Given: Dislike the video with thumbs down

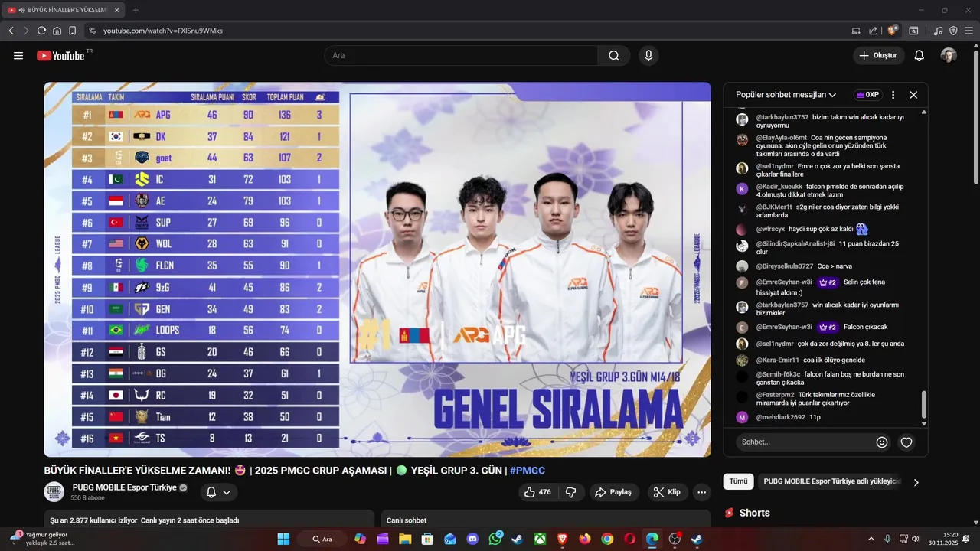Looking at the screenshot, I should [571, 492].
